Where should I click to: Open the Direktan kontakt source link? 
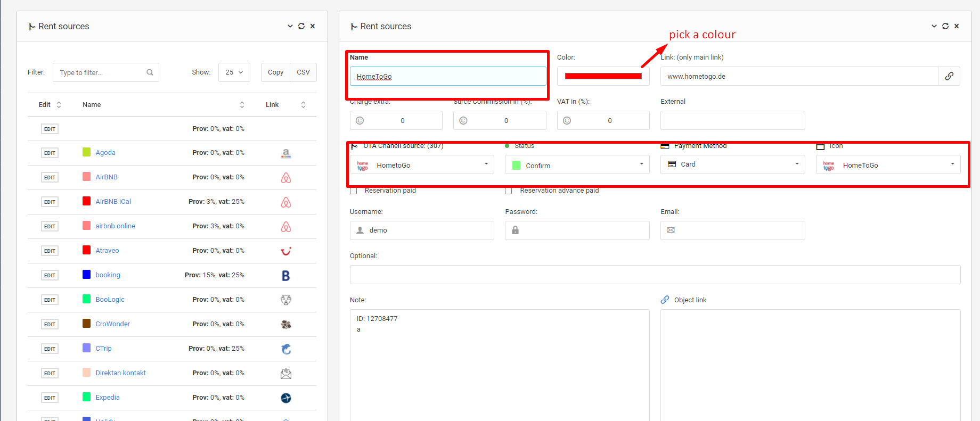(120, 373)
